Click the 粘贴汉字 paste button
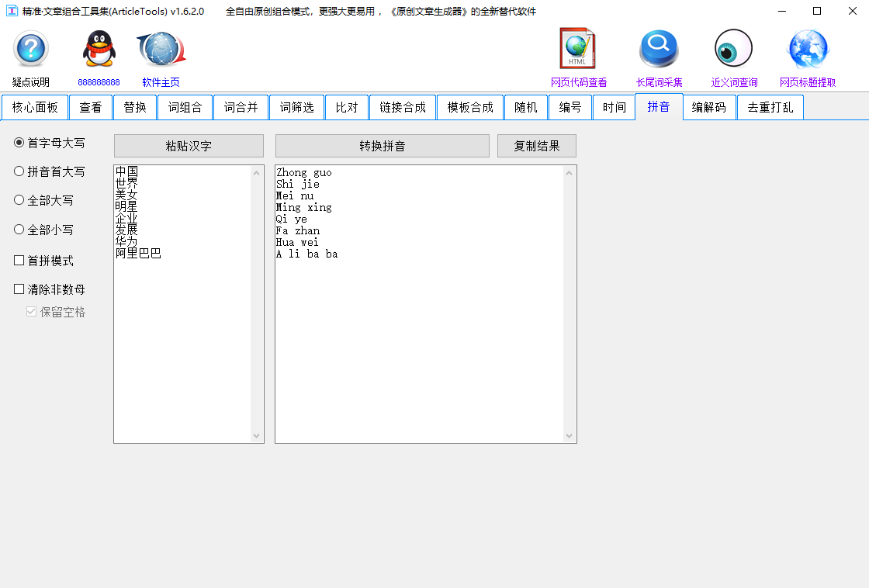 pos(189,145)
